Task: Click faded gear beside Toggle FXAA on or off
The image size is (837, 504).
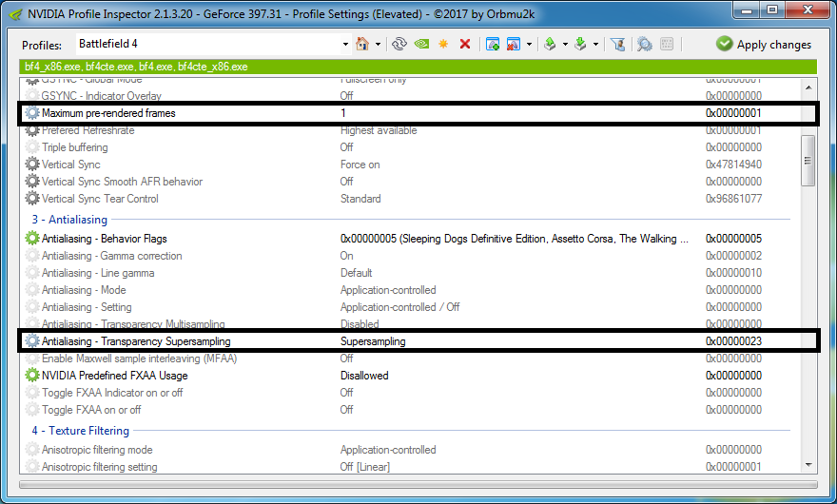Action: [x=32, y=409]
